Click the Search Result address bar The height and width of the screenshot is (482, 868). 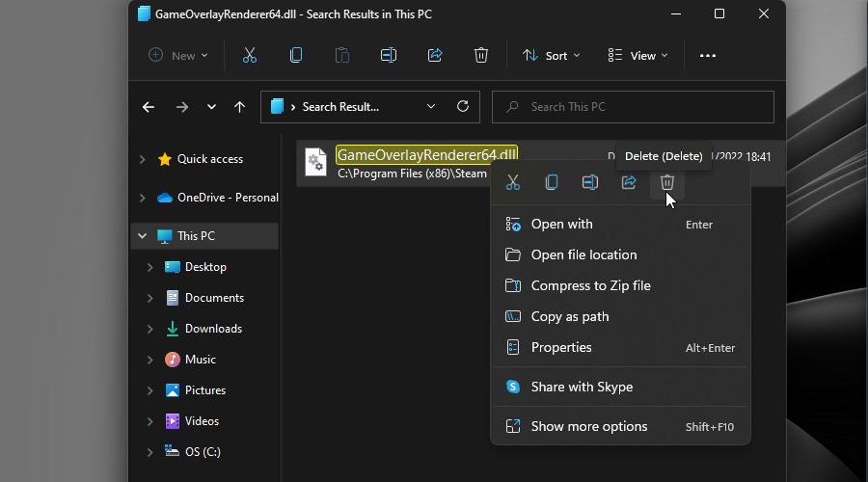(x=369, y=107)
